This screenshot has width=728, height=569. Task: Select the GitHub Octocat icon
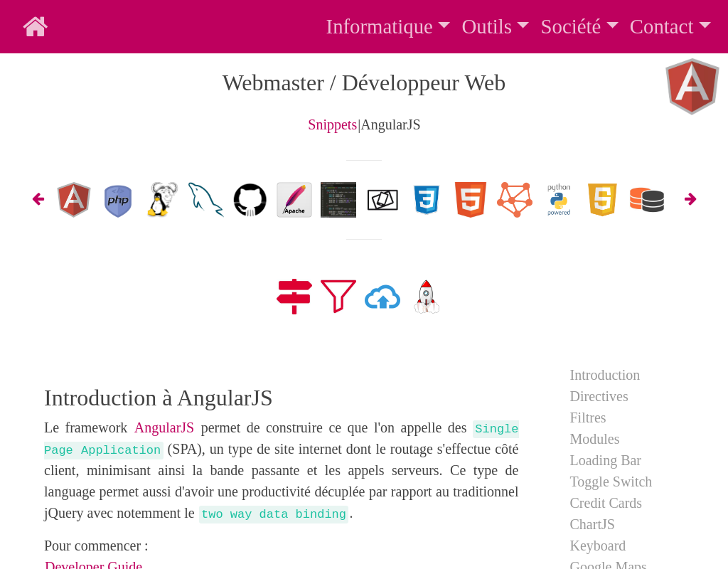[x=250, y=200]
